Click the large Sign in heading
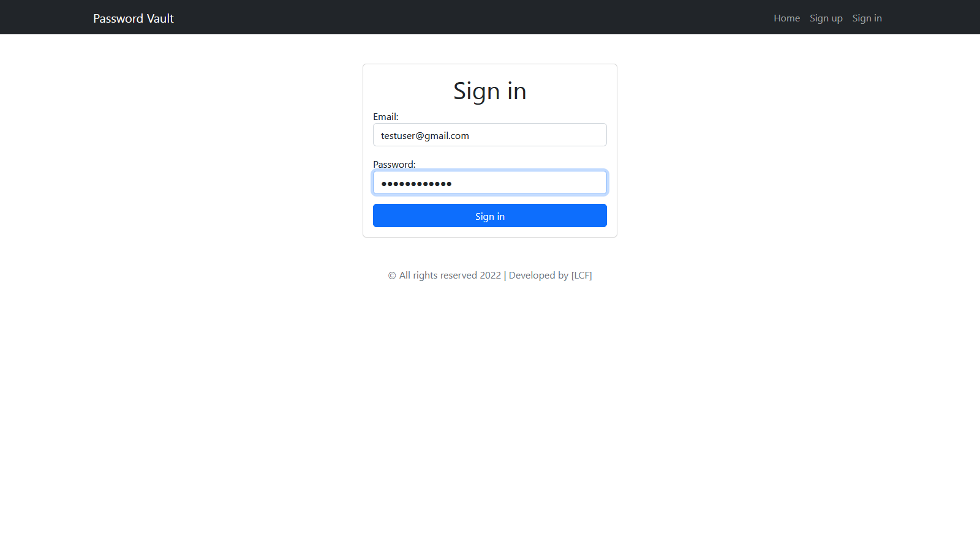This screenshot has width=980, height=551. tap(490, 91)
